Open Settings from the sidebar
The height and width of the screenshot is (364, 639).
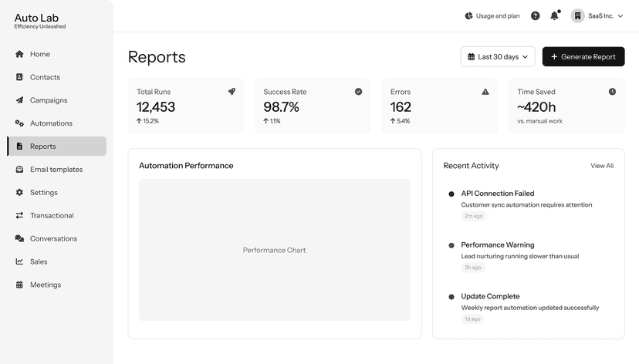pyautogui.click(x=56, y=192)
